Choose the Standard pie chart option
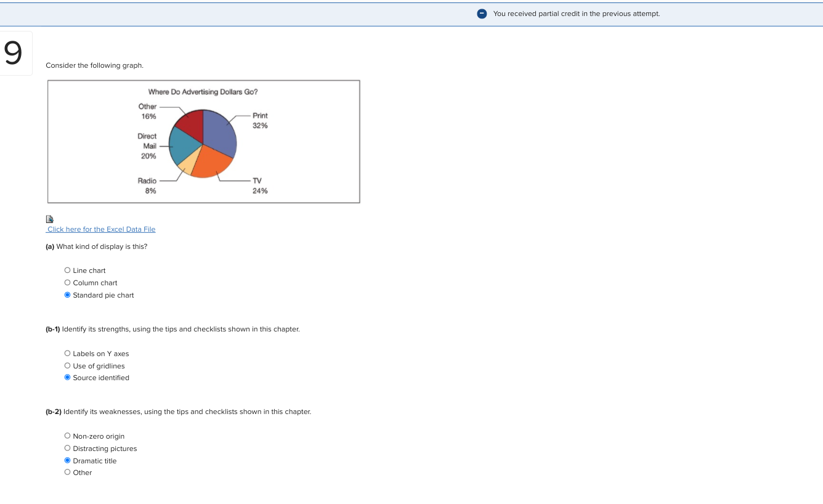 (67, 295)
